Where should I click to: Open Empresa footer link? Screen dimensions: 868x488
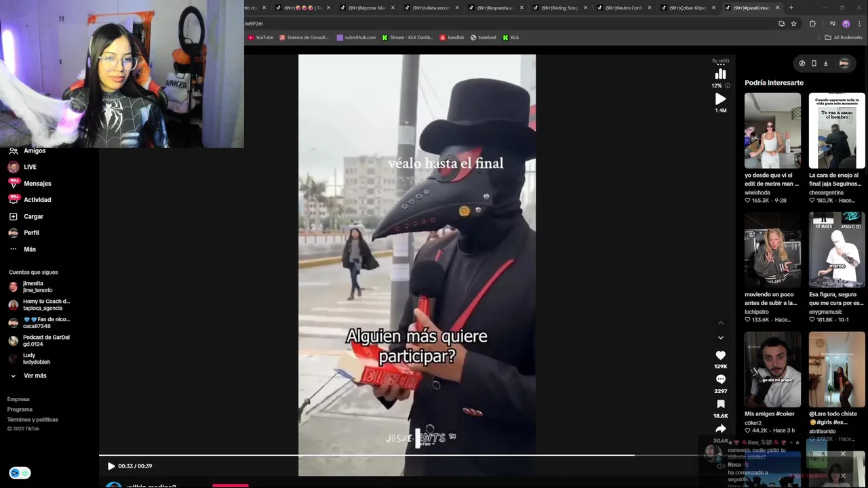tap(18, 399)
